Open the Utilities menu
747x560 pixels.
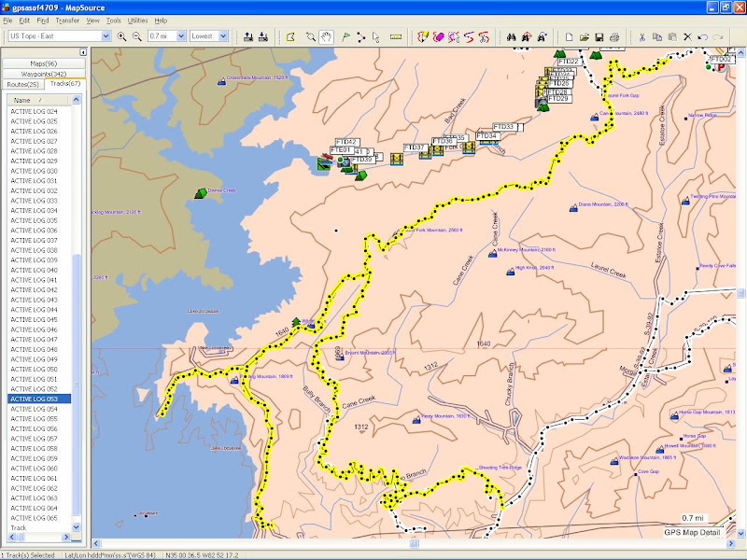pyautogui.click(x=137, y=21)
